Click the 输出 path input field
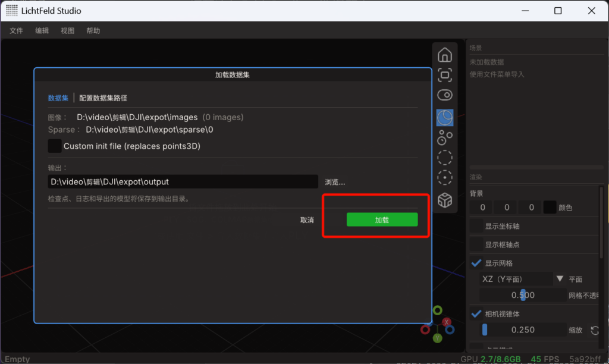This screenshot has height=364, width=609. 183,182
